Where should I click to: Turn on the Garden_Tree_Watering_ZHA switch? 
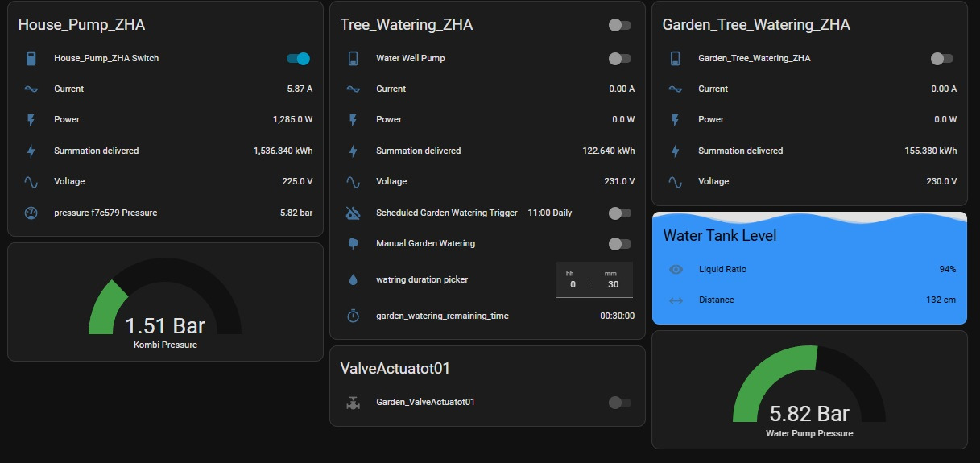coord(941,59)
